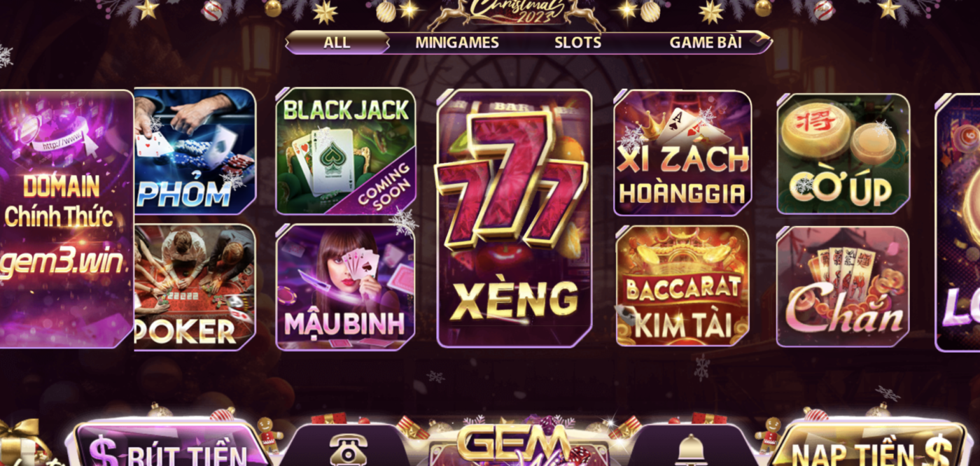
Task: Select the Cờ Úp chess game
Action: tap(843, 153)
